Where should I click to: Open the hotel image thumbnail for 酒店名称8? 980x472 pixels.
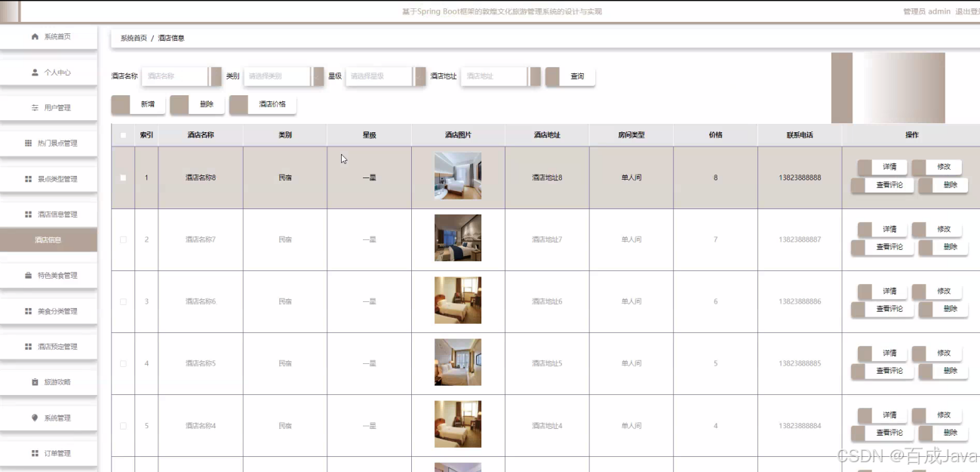pyautogui.click(x=458, y=176)
